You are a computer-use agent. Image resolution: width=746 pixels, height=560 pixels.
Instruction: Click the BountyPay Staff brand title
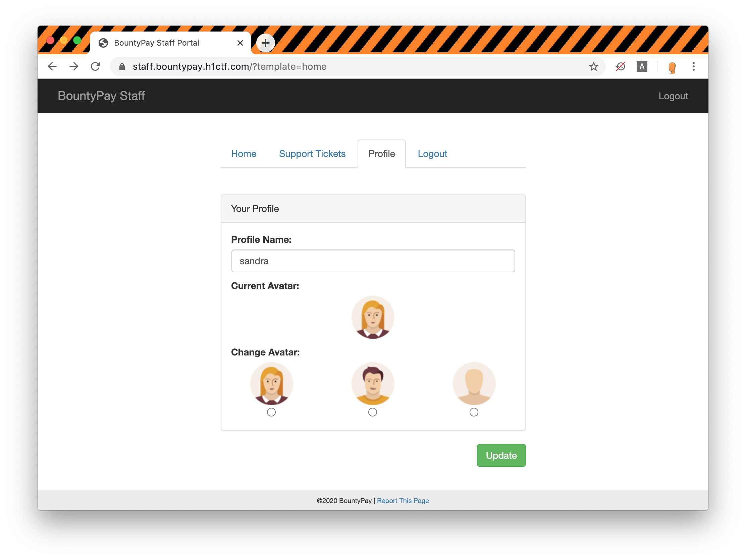[101, 96]
